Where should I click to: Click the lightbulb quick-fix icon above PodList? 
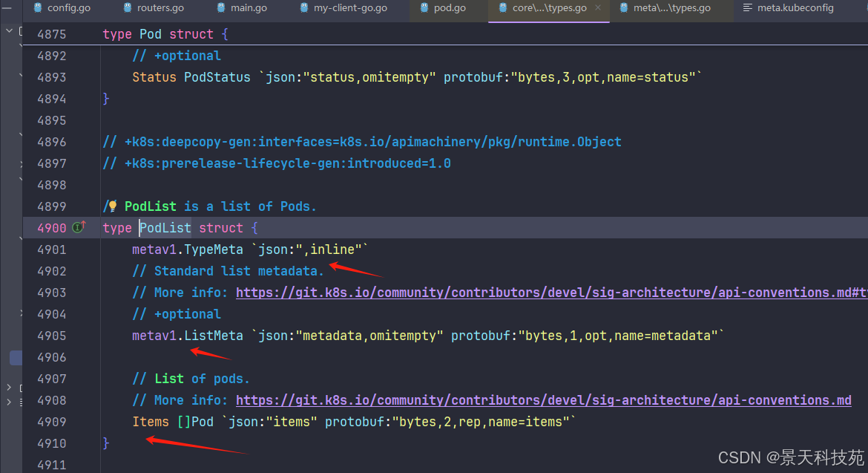113,206
